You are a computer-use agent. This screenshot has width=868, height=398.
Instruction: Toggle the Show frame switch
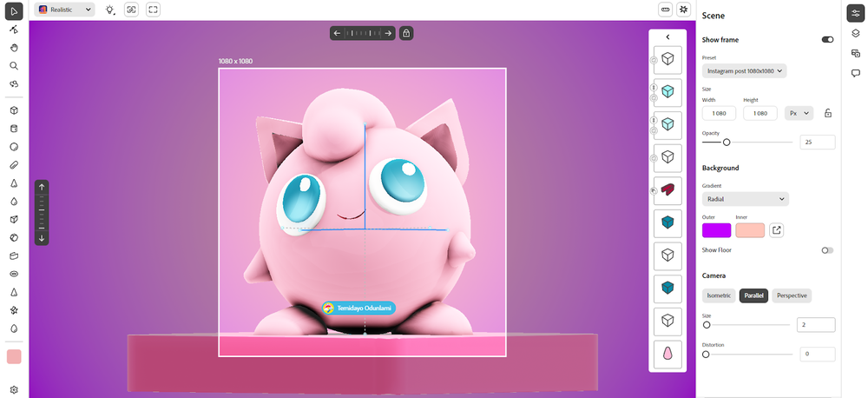827,40
